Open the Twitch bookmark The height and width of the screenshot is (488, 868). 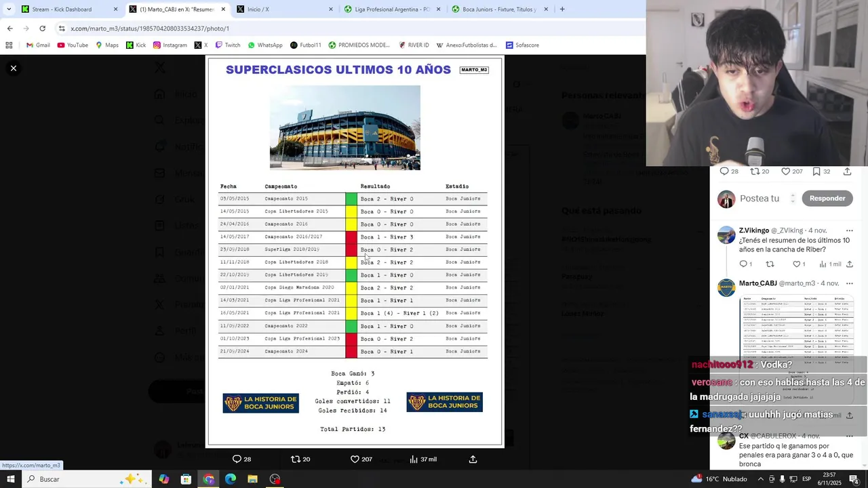point(227,45)
